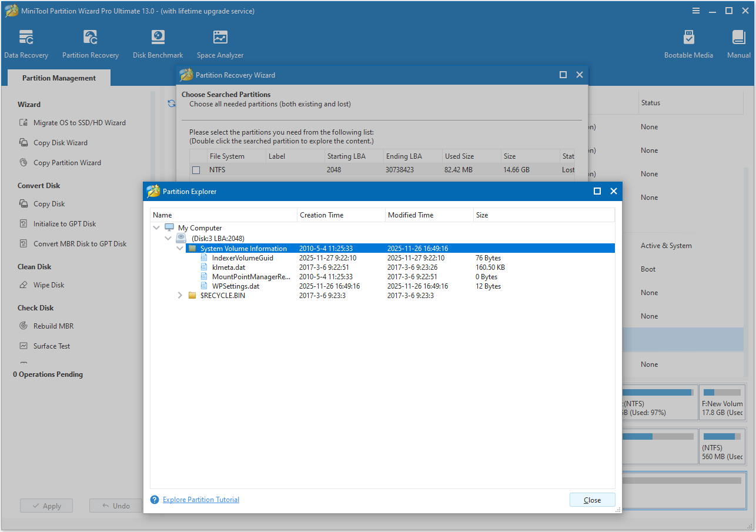Expand the $RECYCLE.BIN folder
The image size is (756, 532).
pos(180,296)
